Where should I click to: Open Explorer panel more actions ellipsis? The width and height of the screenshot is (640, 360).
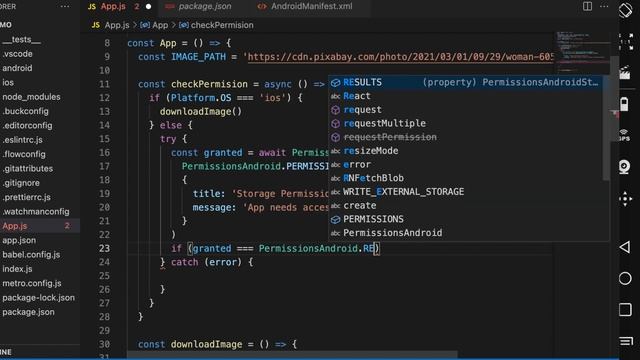64,7
